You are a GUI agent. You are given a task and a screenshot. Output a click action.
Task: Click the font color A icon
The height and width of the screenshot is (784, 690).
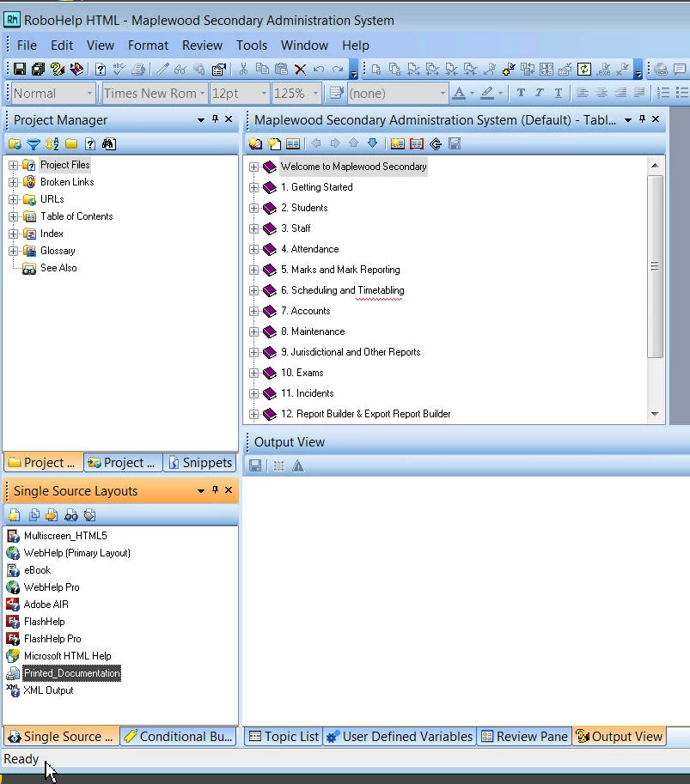pos(459,93)
